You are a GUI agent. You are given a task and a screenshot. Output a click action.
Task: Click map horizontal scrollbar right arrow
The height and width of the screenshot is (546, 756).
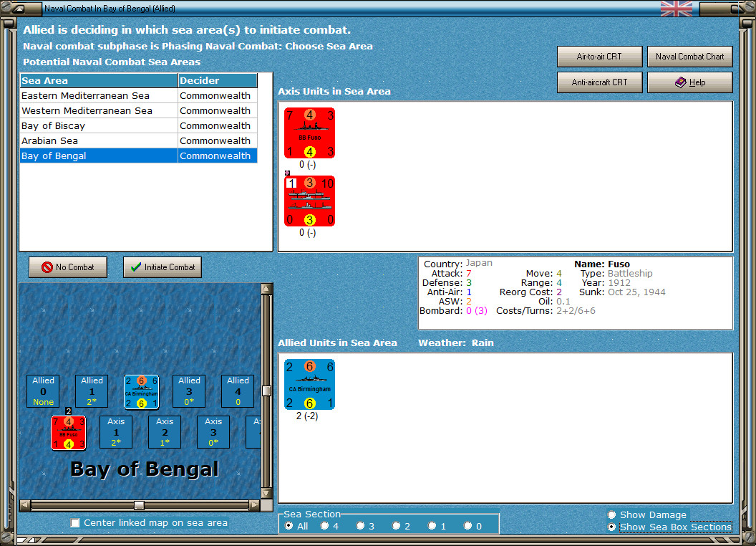[254, 505]
